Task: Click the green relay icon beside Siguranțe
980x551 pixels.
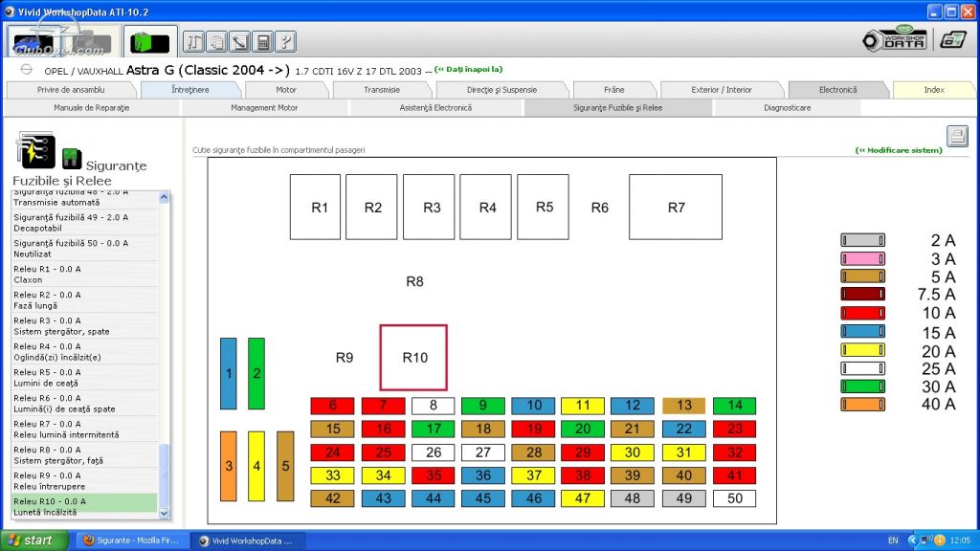Action: [72, 159]
